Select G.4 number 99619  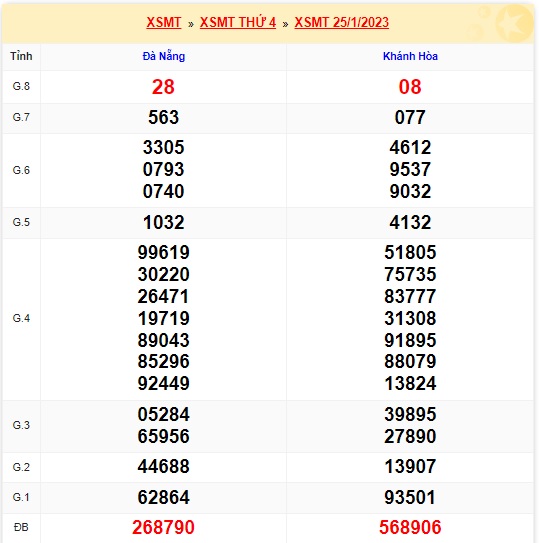point(164,252)
